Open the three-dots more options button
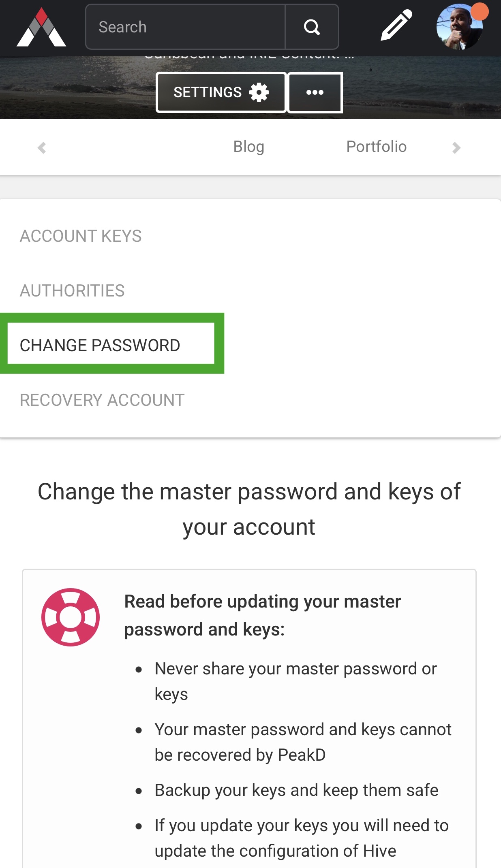This screenshot has width=501, height=868. pos(315,92)
